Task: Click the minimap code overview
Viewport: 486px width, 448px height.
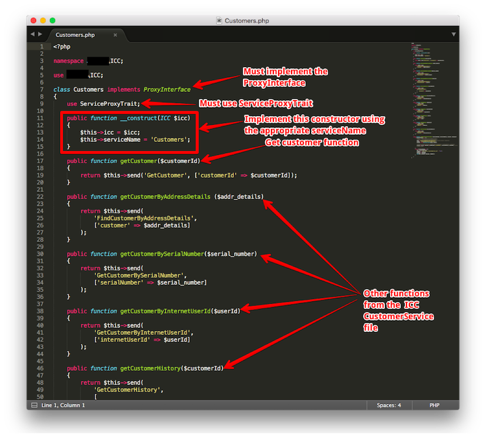Action: coord(434,101)
